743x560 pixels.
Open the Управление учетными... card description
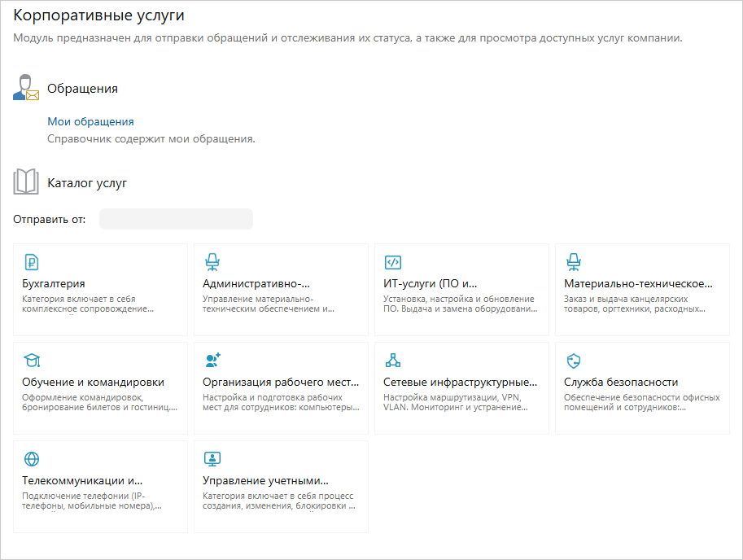pyautogui.click(x=278, y=501)
